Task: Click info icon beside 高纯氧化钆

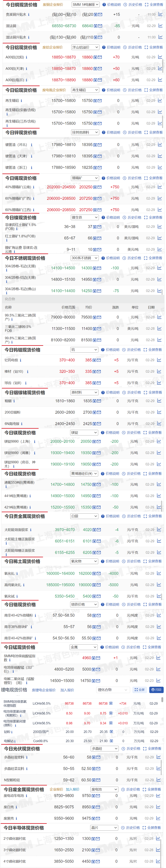Action: click(24, 585)
